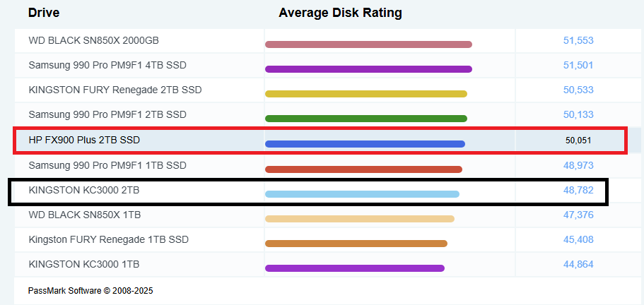Click the Average Disk Rating column header

coord(340,13)
